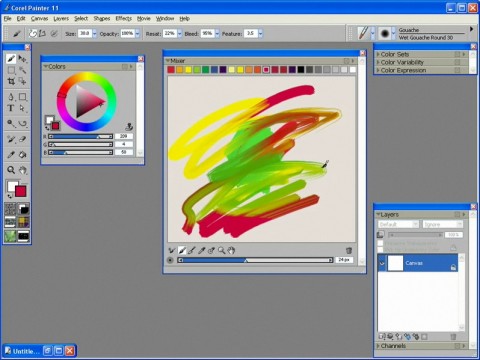The width and height of the screenshot is (480, 360).
Task: Toggle the Canvas layer lock icon
Action: [x=453, y=267]
